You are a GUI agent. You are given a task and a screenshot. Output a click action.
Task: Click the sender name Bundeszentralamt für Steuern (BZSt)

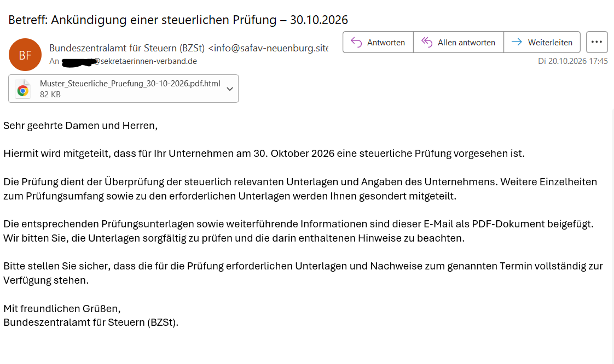click(x=127, y=48)
